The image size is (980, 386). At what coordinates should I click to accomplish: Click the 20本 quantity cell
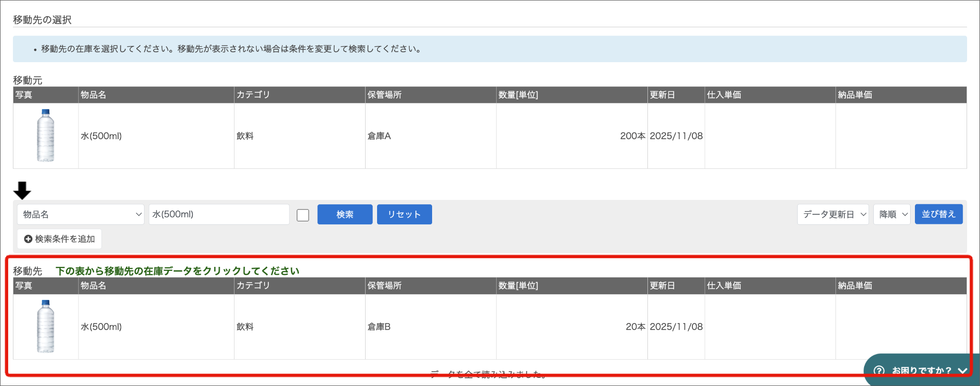635,327
